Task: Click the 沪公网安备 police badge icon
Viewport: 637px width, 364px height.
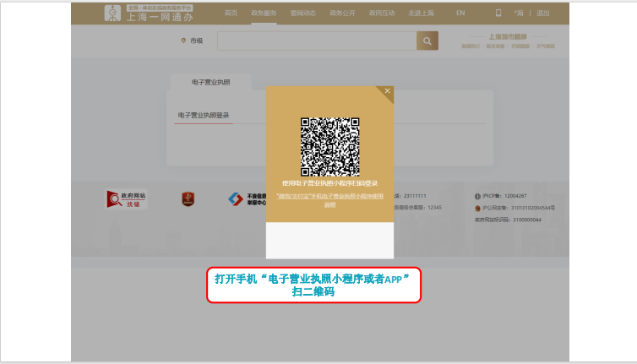Action: pyautogui.click(x=477, y=207)
